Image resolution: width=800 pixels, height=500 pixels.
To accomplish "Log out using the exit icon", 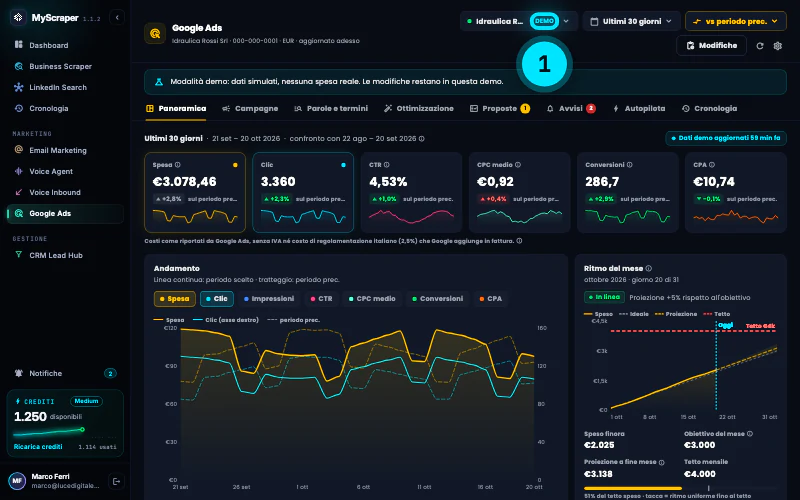I will (x=116, y=481).
